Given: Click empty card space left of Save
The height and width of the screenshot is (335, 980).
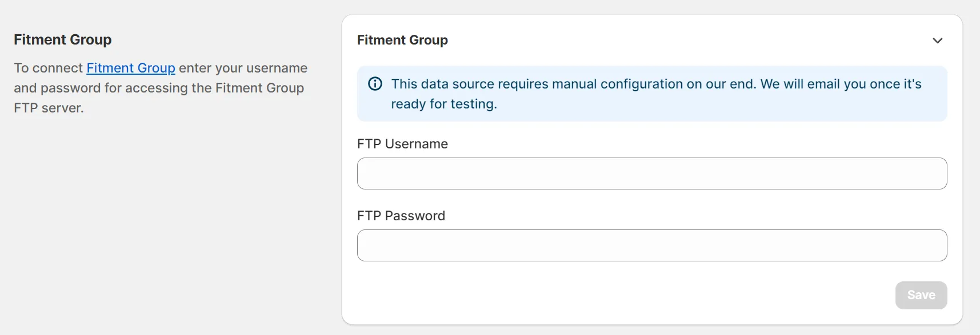Looking at the screenshot, I should point(629,295).
